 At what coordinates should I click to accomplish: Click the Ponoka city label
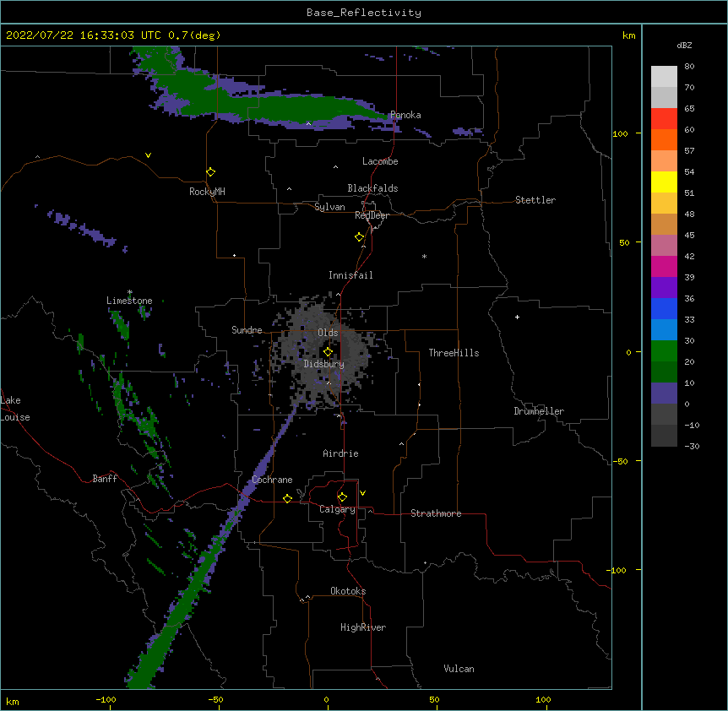click(405, 115)
